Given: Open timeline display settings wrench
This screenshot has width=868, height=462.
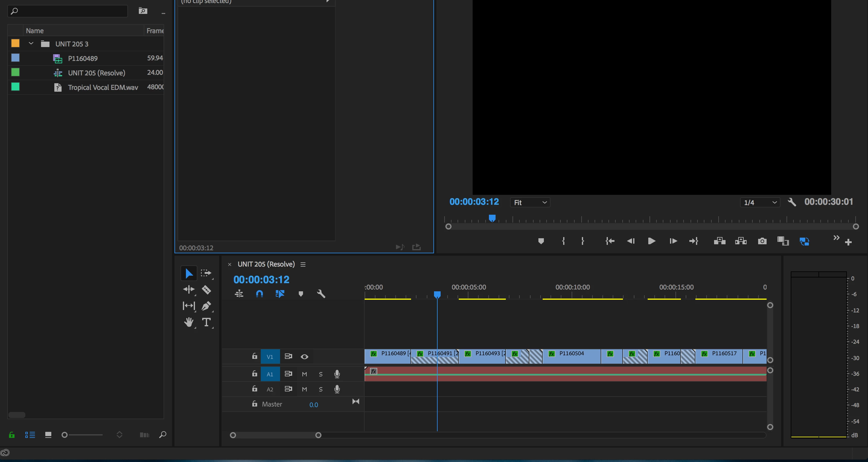Looking at the screenshot, I should click(321, 294).
